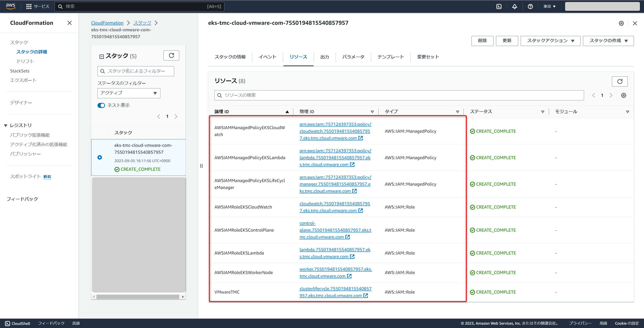Open the help question mark icon

coord(530,7)
